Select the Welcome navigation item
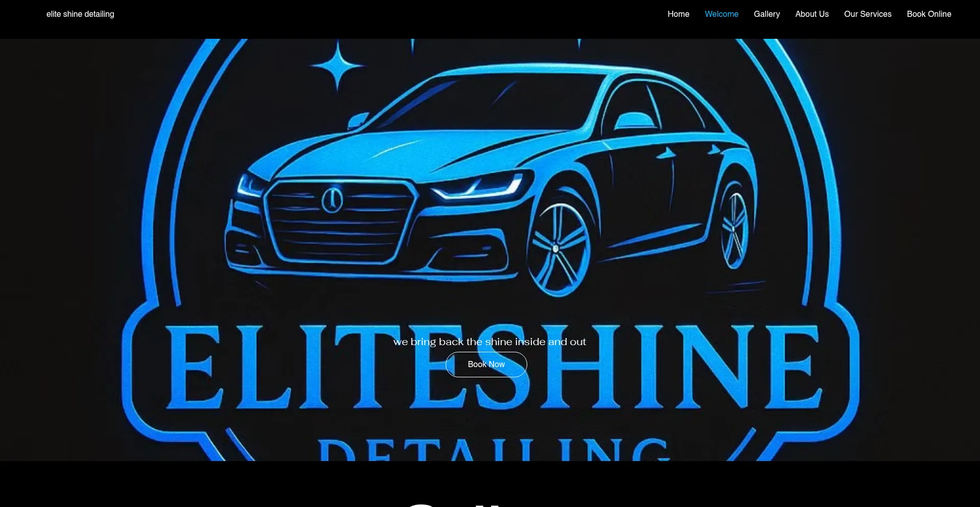The image size is (980, 507). 721,14
